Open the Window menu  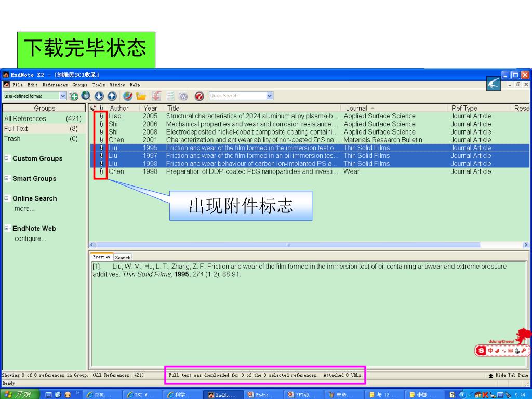[x=117, y=85]
